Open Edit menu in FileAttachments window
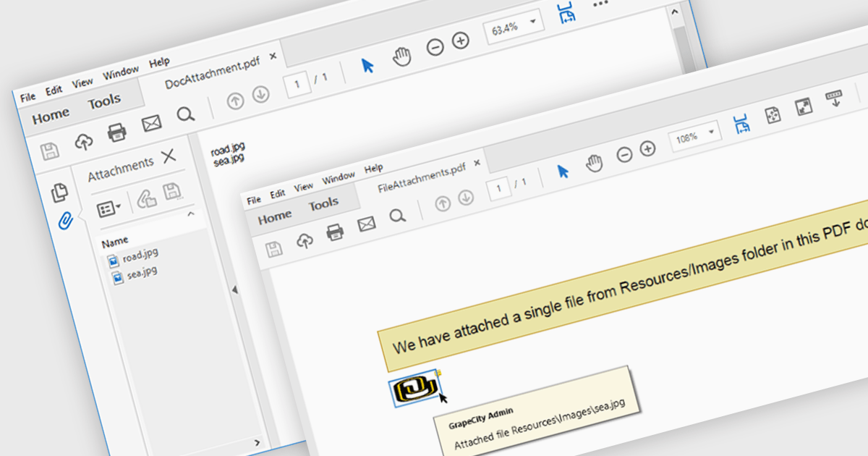 point(278,194)
